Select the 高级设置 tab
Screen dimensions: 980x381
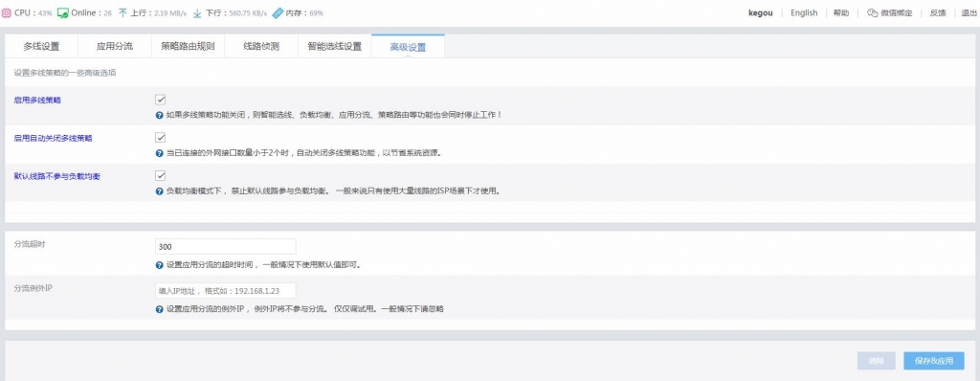coord(408,46)
